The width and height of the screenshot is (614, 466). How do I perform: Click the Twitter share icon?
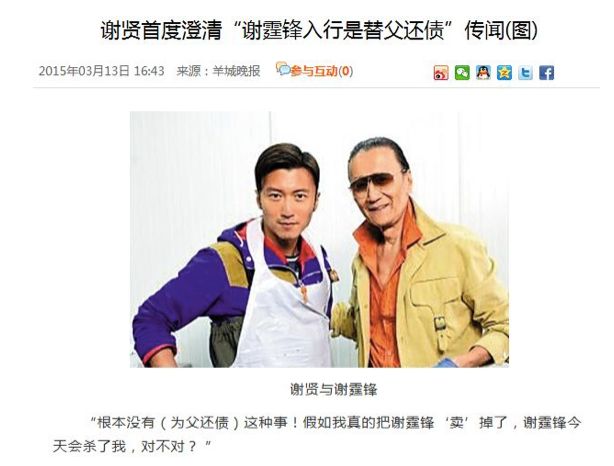pyautogui.click(x=526, y=73)
